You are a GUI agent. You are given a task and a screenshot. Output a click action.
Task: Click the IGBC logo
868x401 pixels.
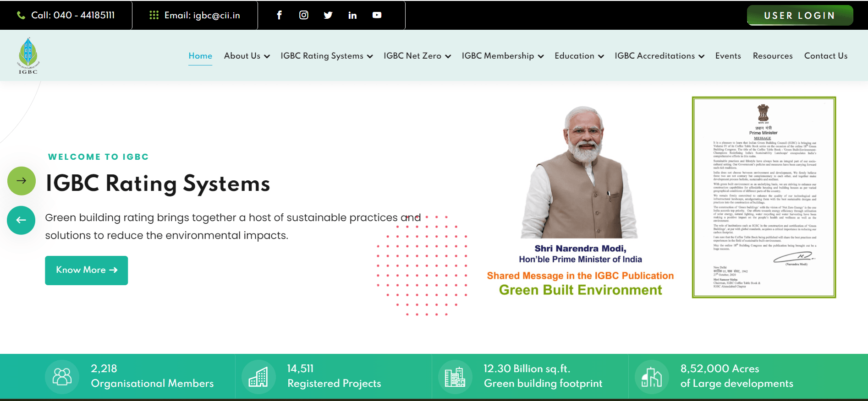pyautogui.click(x=28, y=55)
